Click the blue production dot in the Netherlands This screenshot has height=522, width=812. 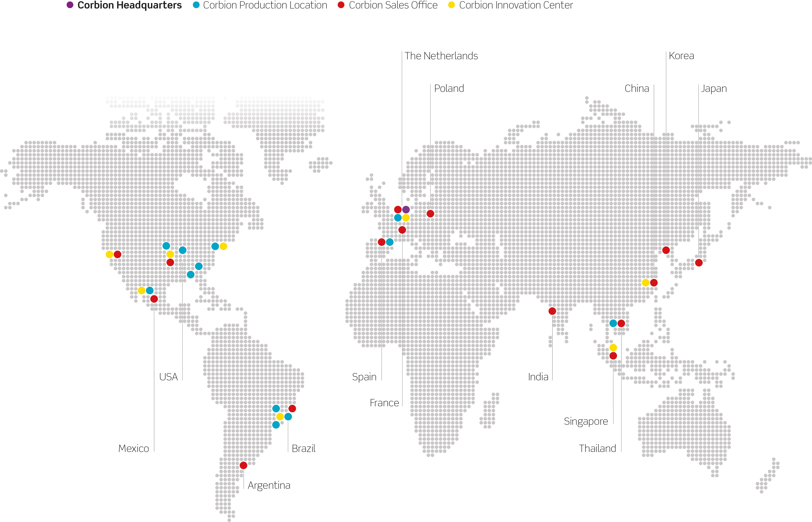point(398,218)
